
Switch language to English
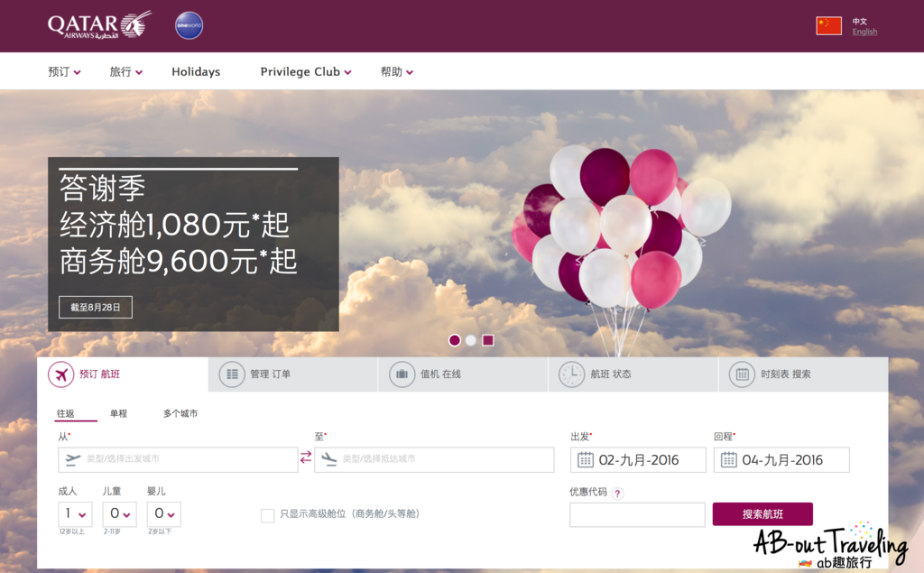click(864, 32)
